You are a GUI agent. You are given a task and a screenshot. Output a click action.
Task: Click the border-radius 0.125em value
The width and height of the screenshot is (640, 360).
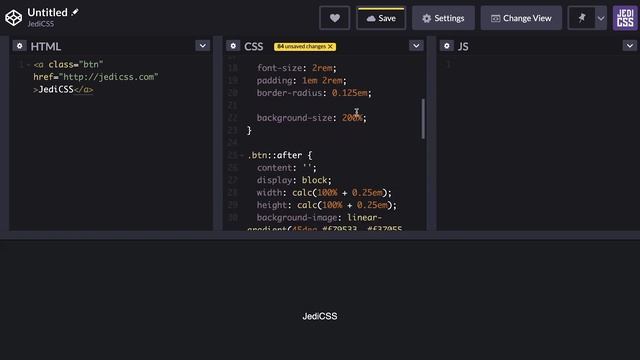pos(349,93)
